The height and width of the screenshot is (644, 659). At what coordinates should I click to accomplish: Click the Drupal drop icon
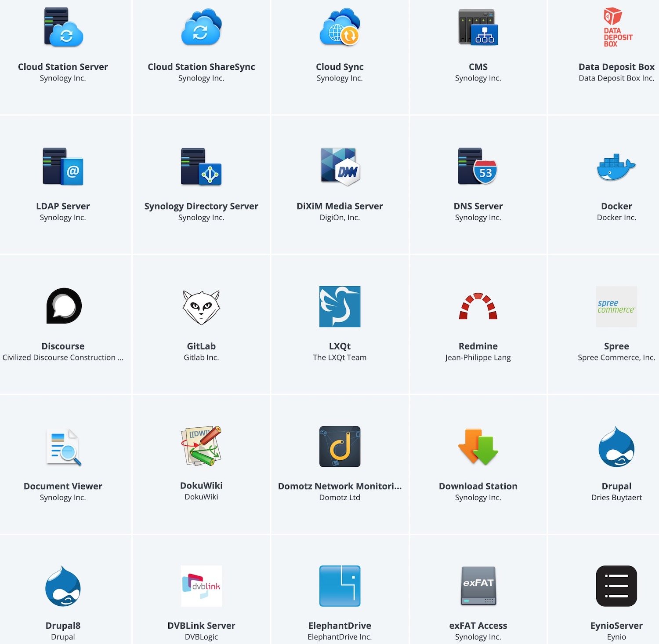point(616,447)
